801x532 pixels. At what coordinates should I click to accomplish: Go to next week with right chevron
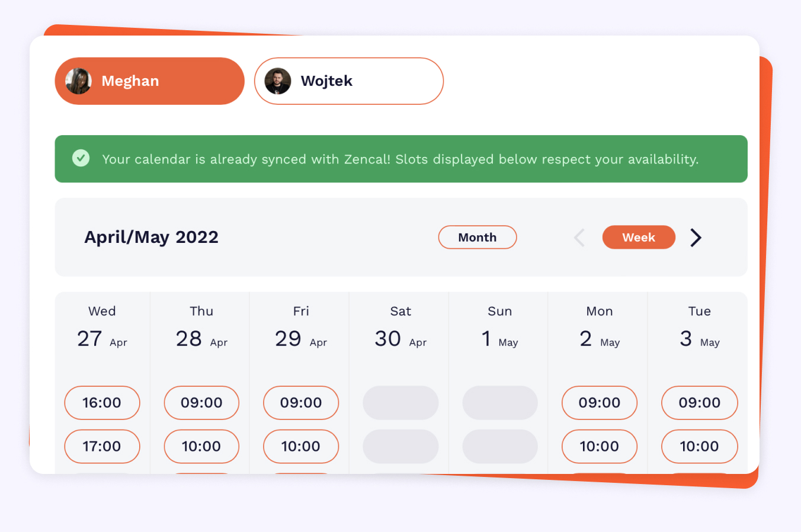[x=696, y=238]
